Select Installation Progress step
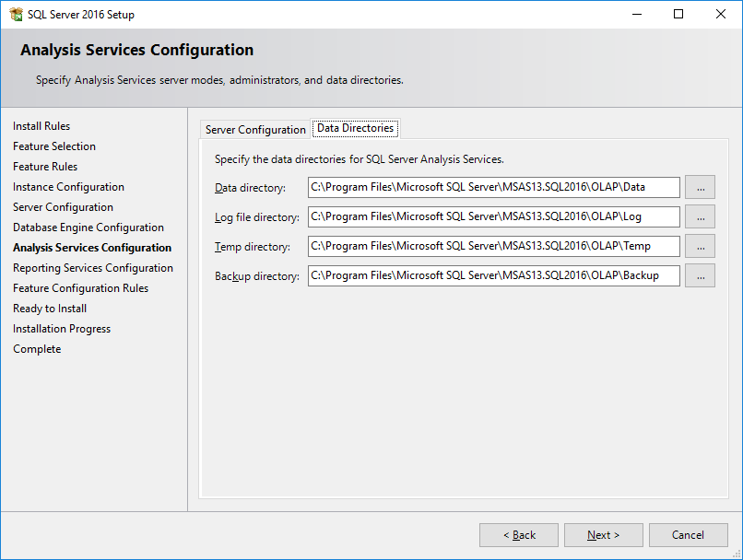 (62, 329)
